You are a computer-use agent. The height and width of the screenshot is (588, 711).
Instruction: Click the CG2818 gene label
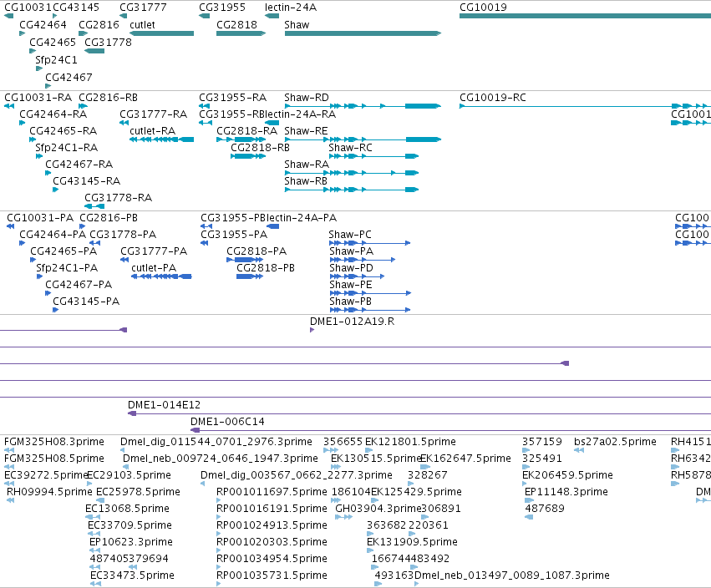pyautogui.click(x=236, y=24)
